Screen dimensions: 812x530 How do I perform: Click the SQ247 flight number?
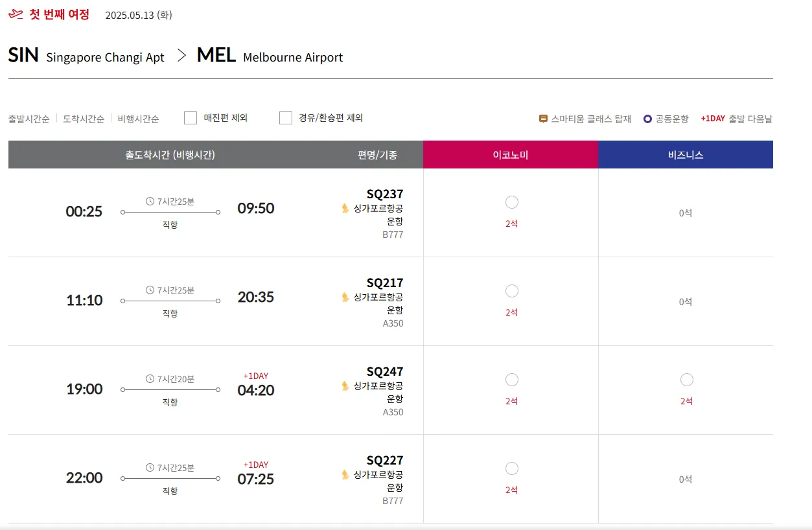tap(385, 371)
